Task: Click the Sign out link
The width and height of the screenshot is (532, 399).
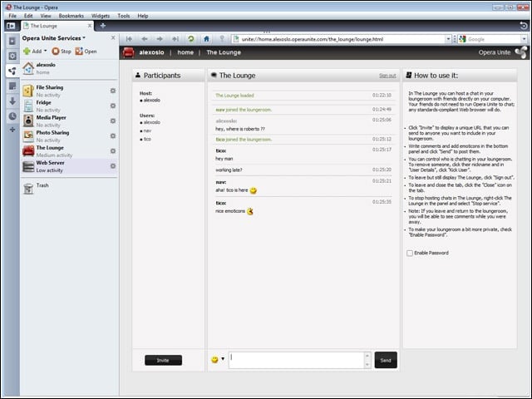Action: (387, 76)
